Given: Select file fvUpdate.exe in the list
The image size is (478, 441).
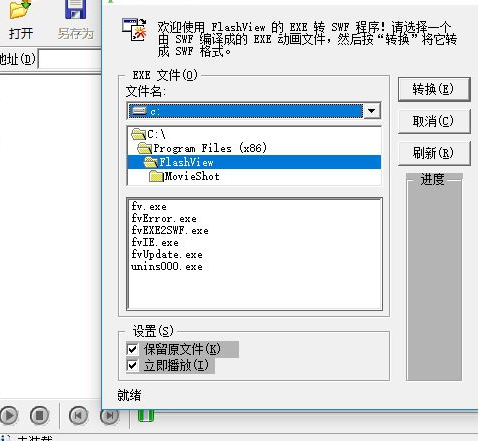Looking at the screenshot, I should point(167,255).
